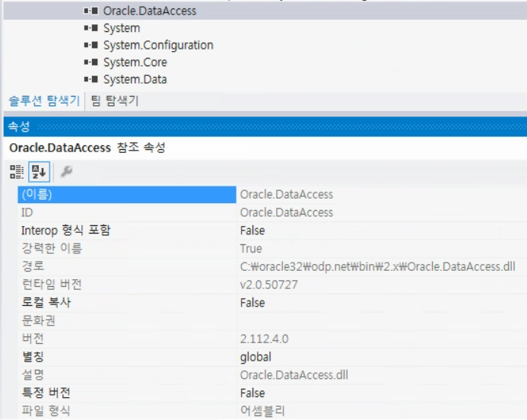Select the 로컬 복사 property

coord(46,303)
